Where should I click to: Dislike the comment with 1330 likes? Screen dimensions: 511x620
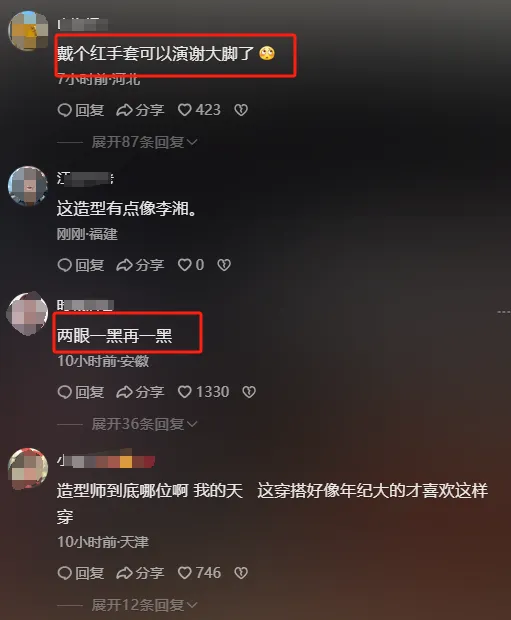(x=249, y=392)
